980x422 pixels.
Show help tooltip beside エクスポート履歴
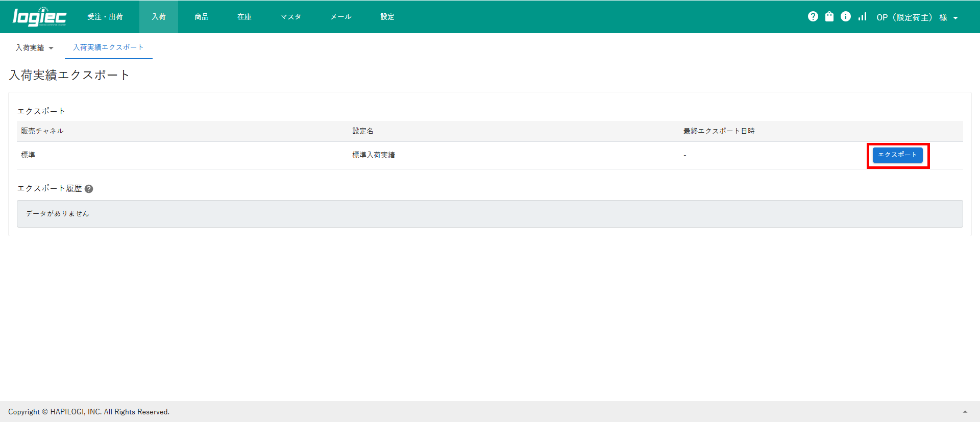[x=89, y=189]
